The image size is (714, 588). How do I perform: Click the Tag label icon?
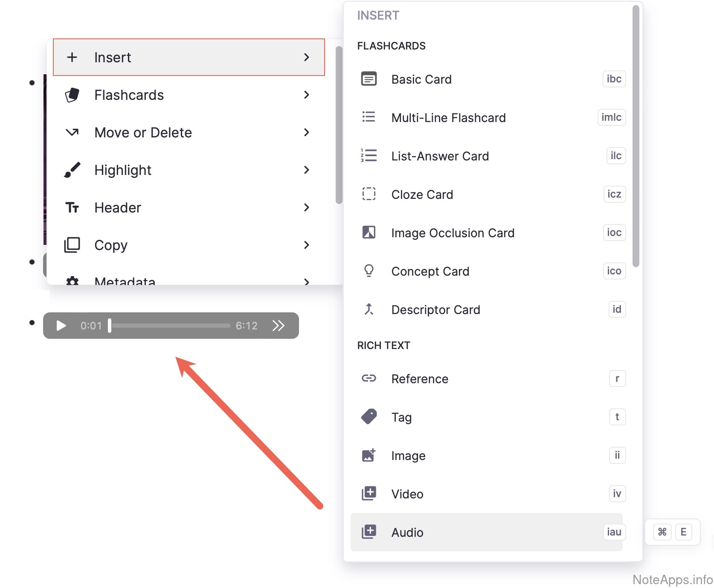pos(369,417)
